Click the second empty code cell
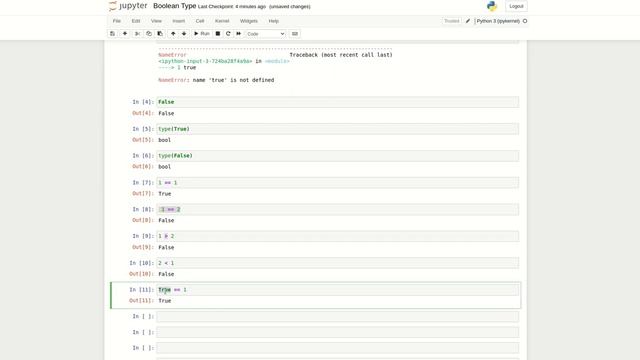This screenshot has height=360, width=640. [338, 332]
